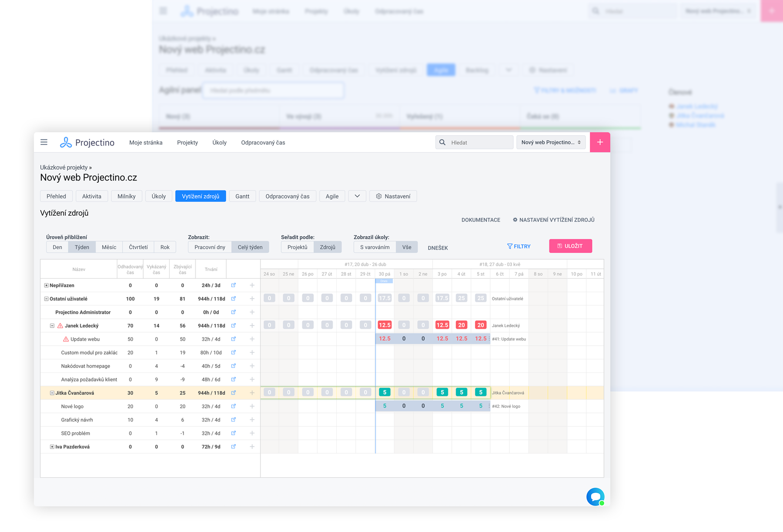Click the ULOŽIT save button

pos(570,246)
